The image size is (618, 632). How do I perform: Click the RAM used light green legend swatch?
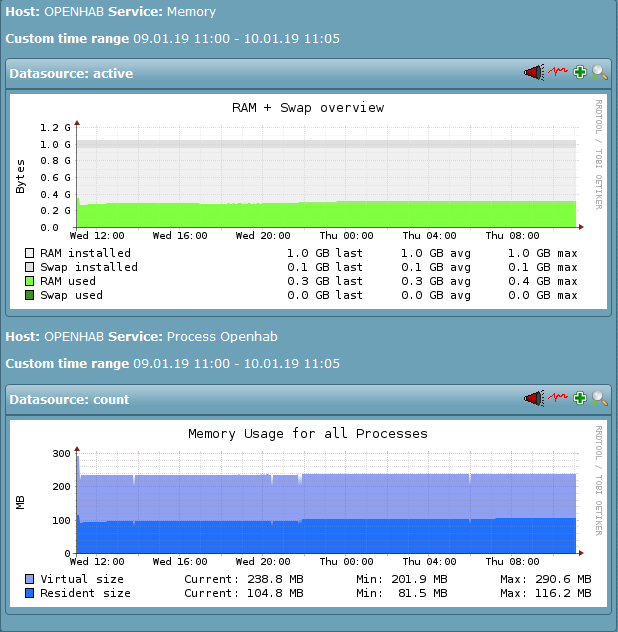[30, 282]
